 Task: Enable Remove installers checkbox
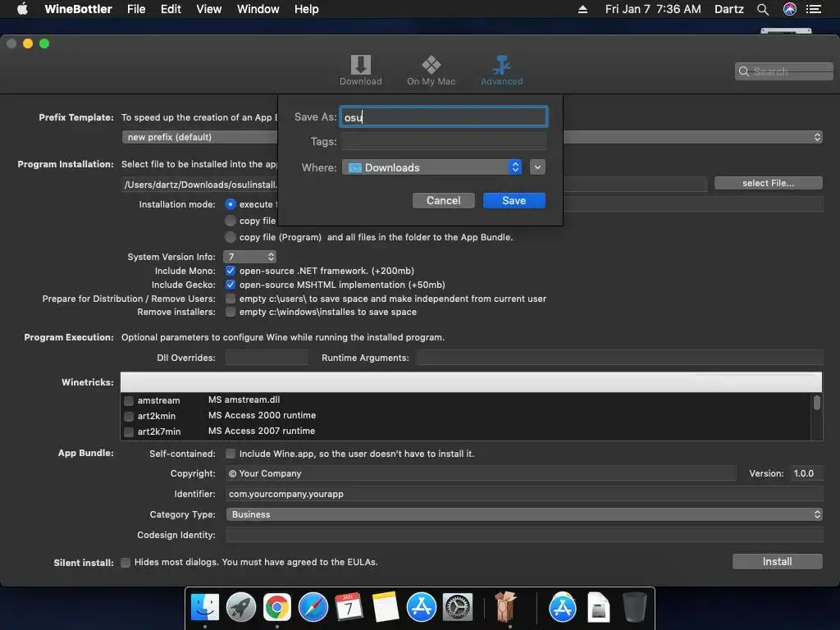point(231,312)
